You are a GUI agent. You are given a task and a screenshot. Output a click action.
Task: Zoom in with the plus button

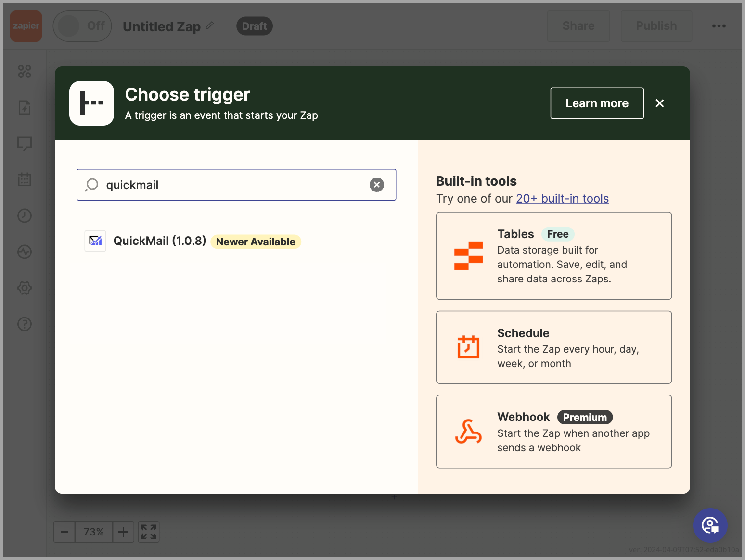[x=123, y=532]
